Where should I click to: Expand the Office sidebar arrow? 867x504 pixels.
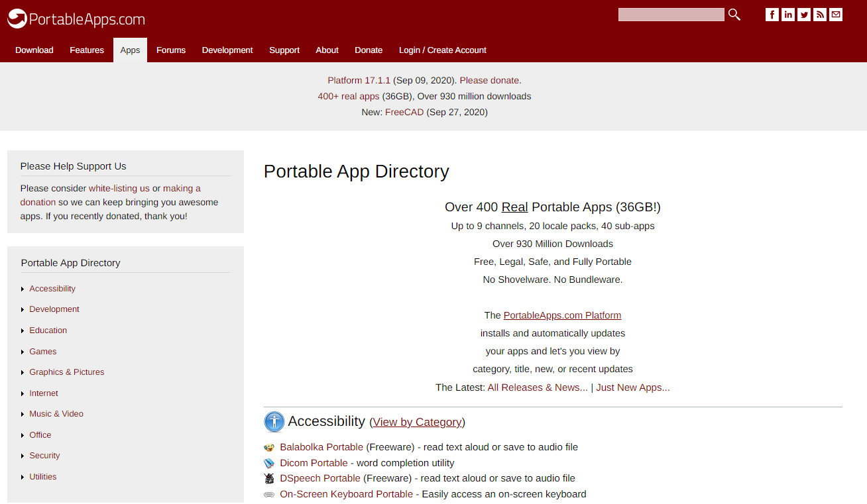(x=23, y=436)
